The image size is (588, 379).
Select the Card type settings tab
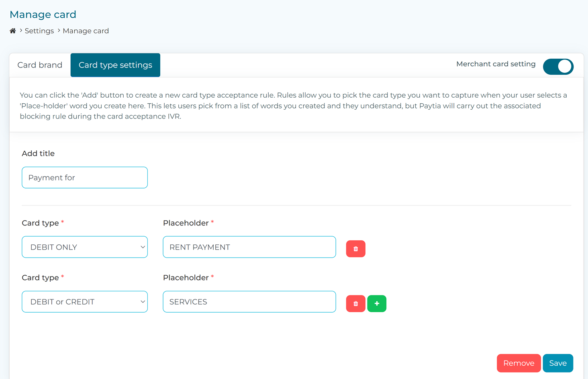pyautogui.click(x=115, y=65)
